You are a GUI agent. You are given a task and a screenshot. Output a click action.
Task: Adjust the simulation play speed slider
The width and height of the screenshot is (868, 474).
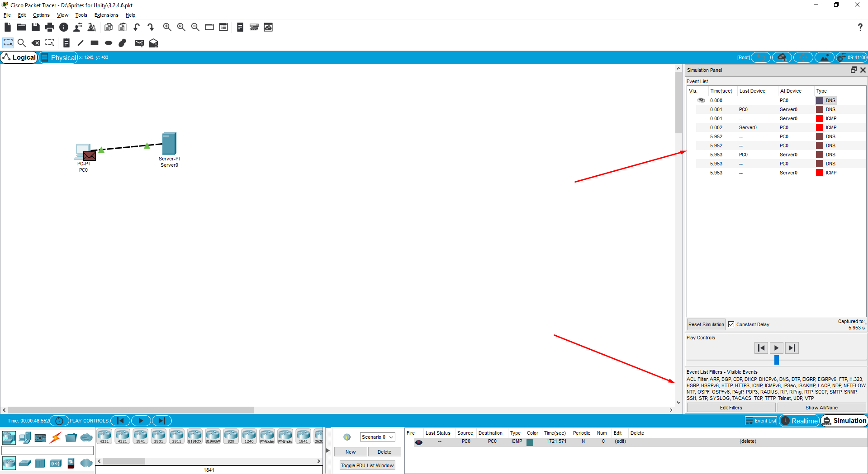pyautogui.click(x=777, y=360)
